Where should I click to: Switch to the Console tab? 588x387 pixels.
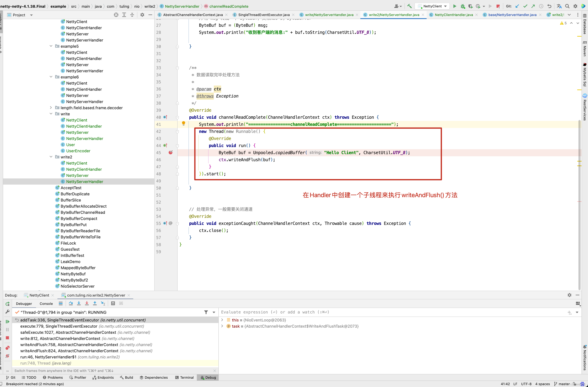(46, 304)
